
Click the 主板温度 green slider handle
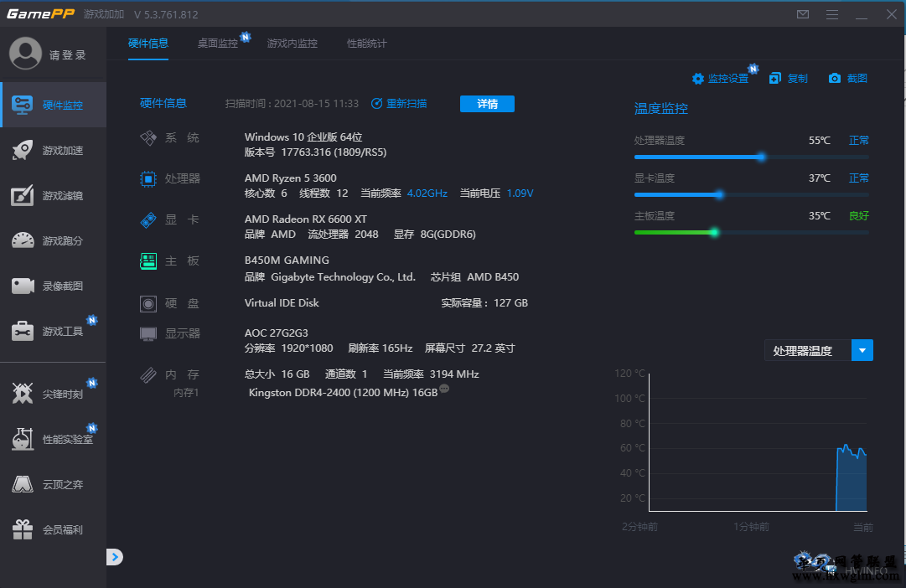coord(715,233)
